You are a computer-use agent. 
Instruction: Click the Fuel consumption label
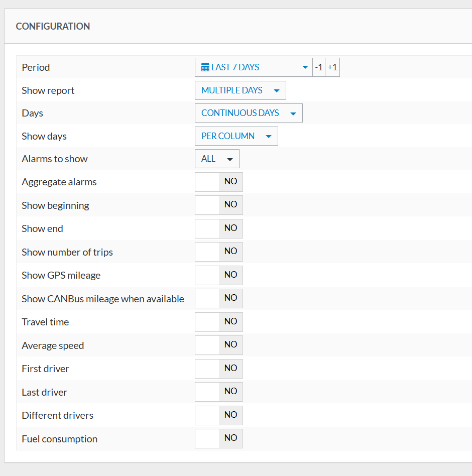(59, 439)
